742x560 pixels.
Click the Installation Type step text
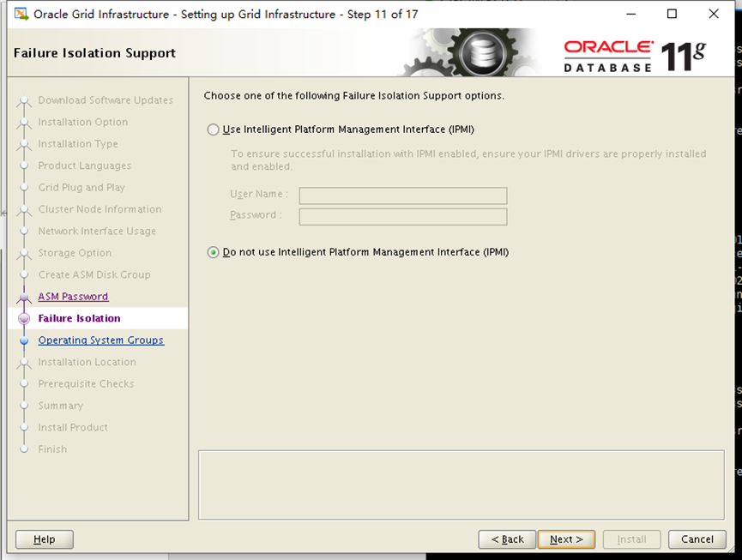click(78, 144)
